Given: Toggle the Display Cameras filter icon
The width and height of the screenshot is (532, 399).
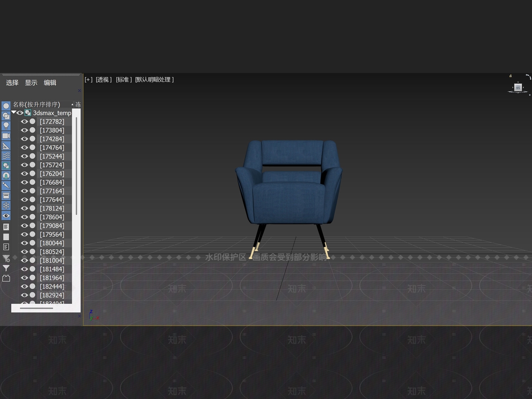Looking at the screenshot, I should point(6,136).
